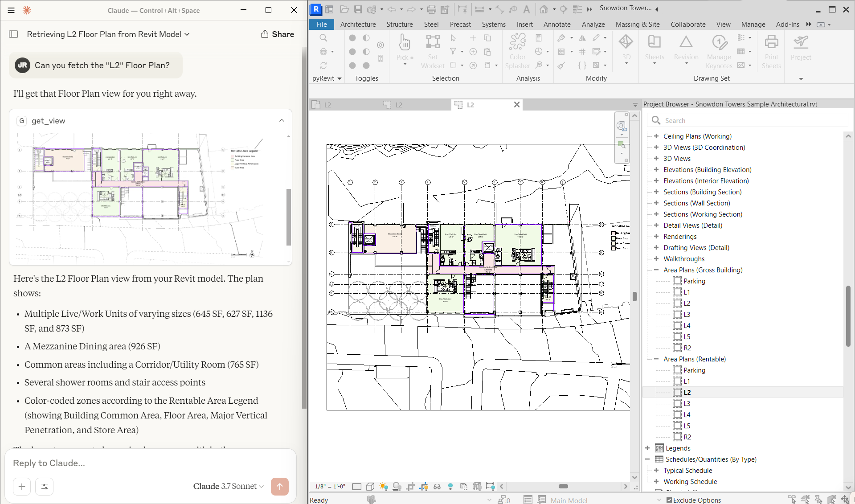Expand Ceiling Plans (Working) tree node

coord(656,136)
